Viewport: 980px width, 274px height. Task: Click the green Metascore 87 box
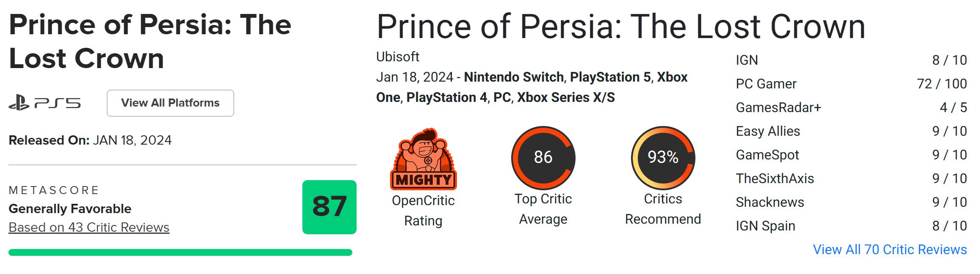[x=329, y=207]
